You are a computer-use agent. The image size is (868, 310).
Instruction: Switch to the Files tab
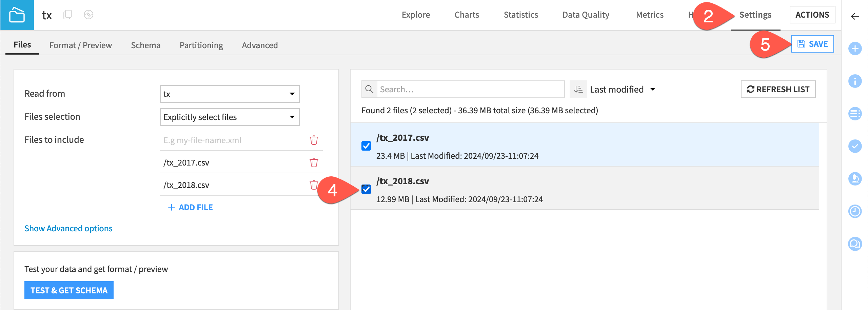(22, 45)
